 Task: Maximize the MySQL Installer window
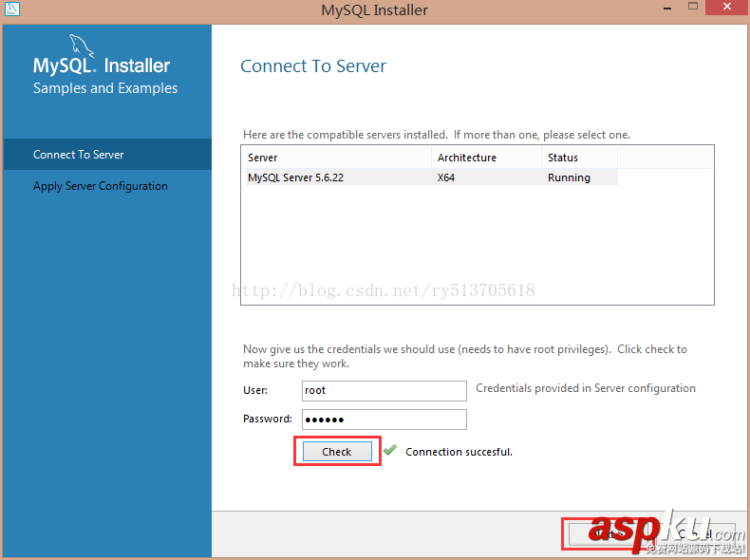693,7
